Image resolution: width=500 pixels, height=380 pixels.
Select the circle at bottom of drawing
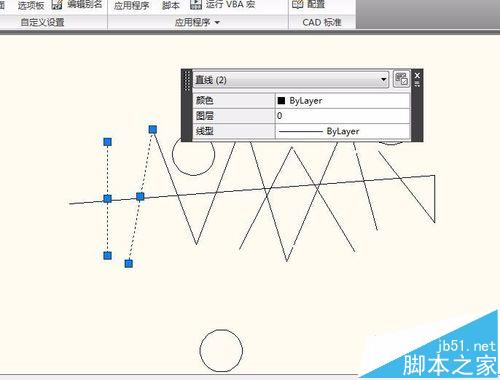(221, 351)
